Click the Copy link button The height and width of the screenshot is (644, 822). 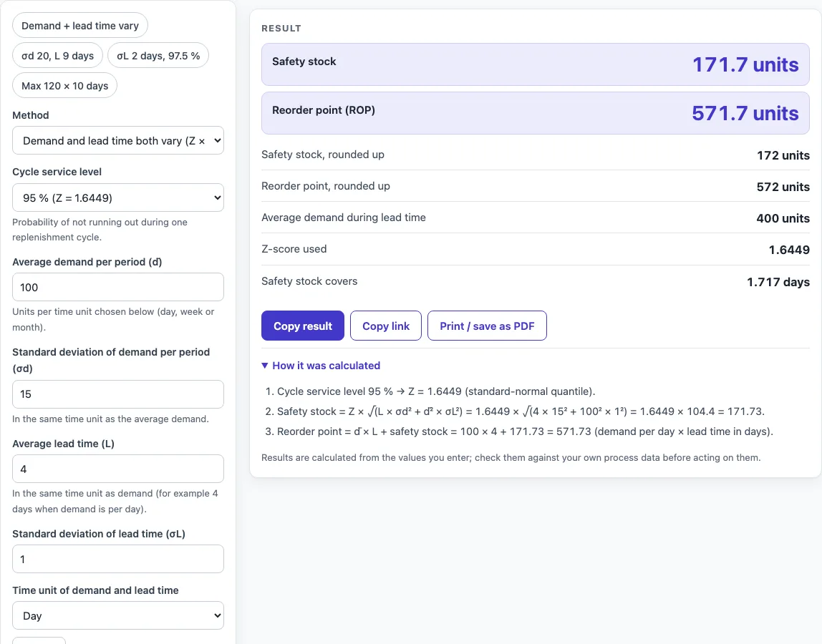[386, 326]
